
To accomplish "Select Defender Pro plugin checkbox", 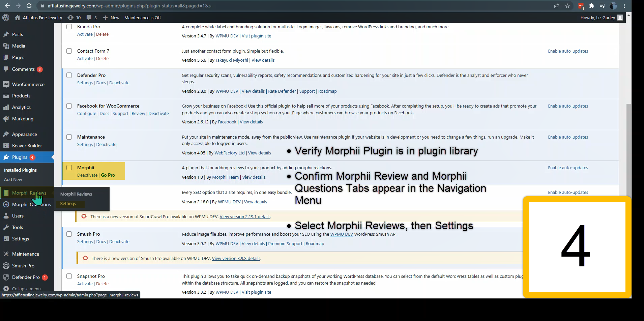I will [x=69, y=75].
